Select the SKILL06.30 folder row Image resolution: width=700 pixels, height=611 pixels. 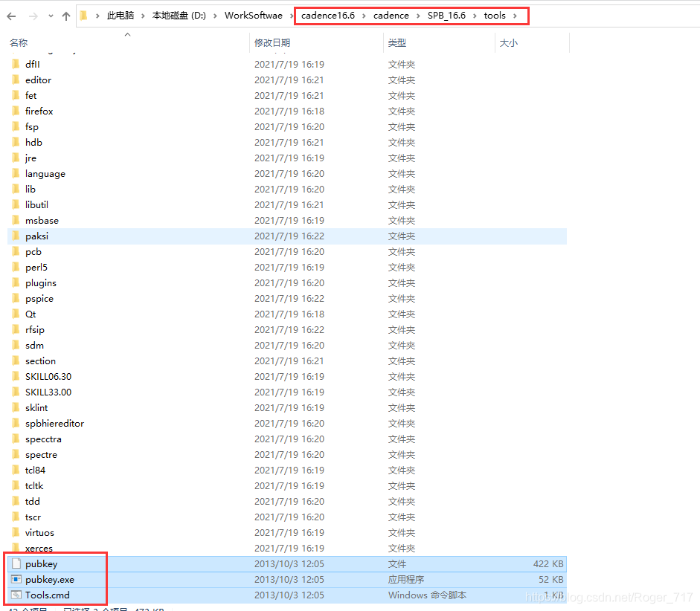click(x=48, y=377)
